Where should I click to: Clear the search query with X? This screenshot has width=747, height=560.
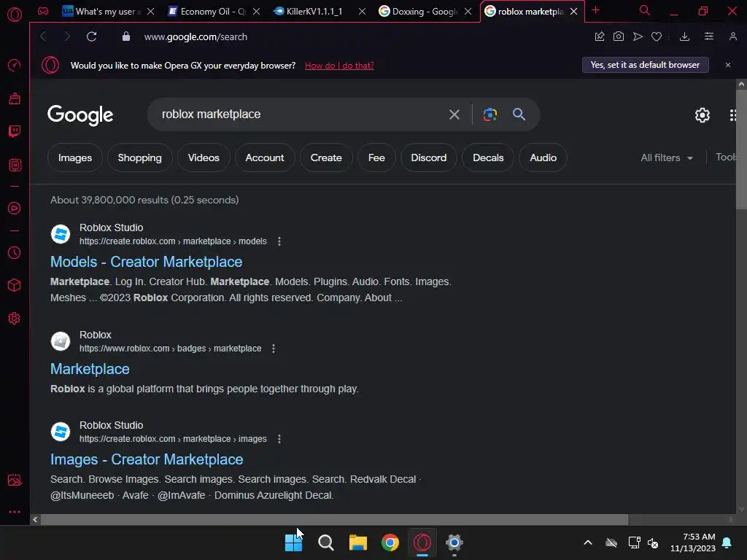454,114
